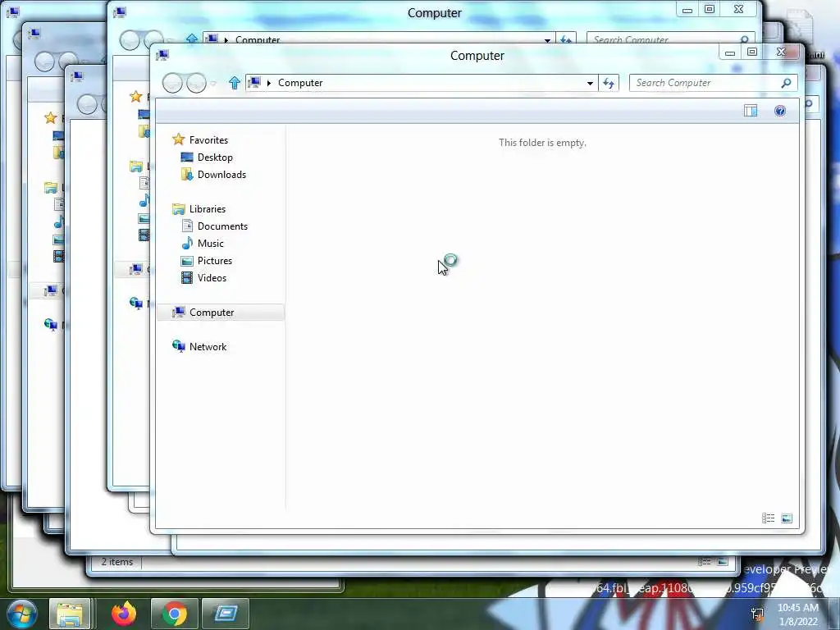
Task: Launch Firefox from the taskbar
Action: pos(124,614)
